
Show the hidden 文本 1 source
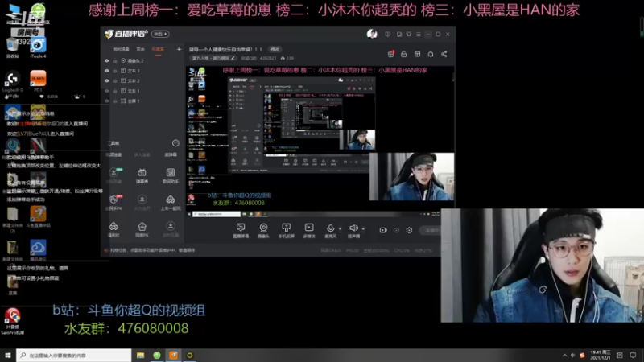pyautogui.click(x=107, y=91)
